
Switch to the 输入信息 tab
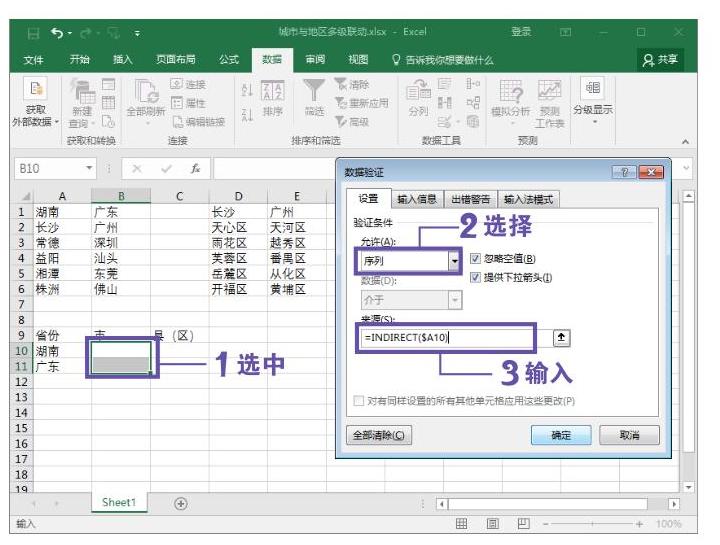[415, 199]
